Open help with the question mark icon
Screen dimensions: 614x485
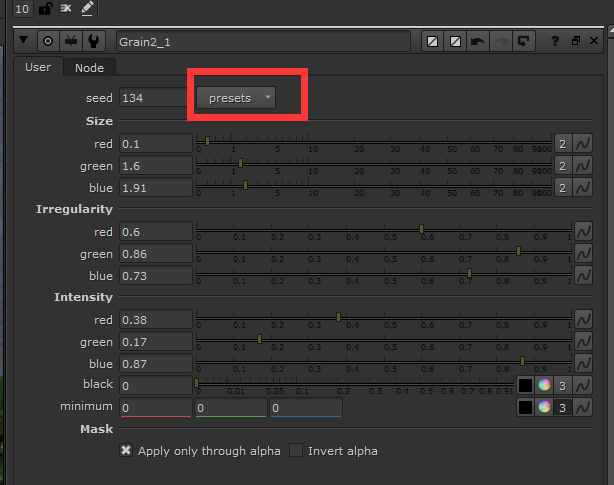555,41
